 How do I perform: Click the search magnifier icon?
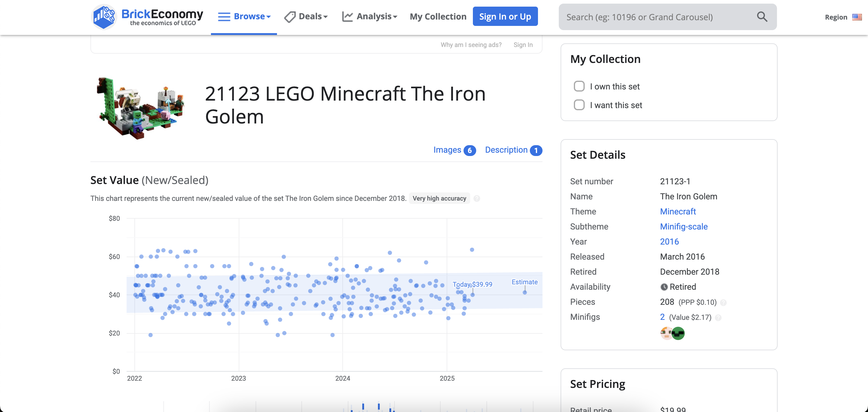point(762,17)
